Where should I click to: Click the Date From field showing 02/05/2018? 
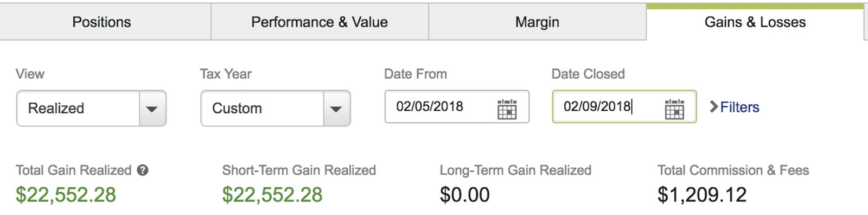[x=457, y=106]
